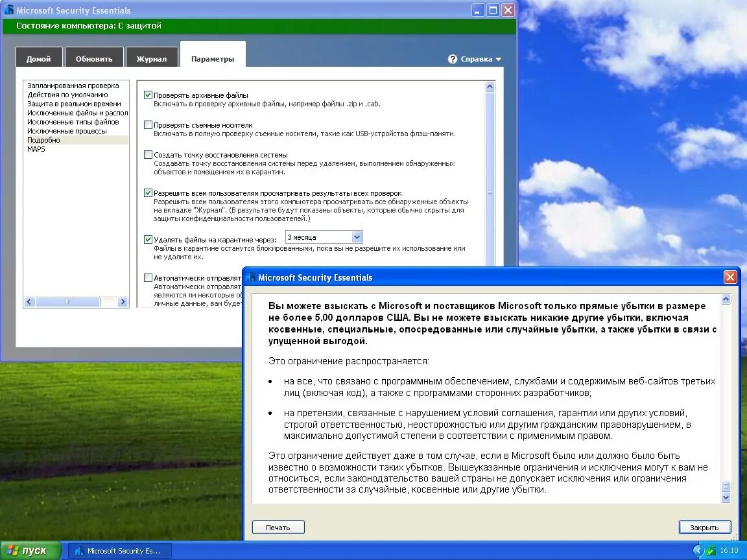Toggle Разрешить всем пользователям просматривать результаты checkbox
This screenshot has width=747, height=560.
[148, 193]
